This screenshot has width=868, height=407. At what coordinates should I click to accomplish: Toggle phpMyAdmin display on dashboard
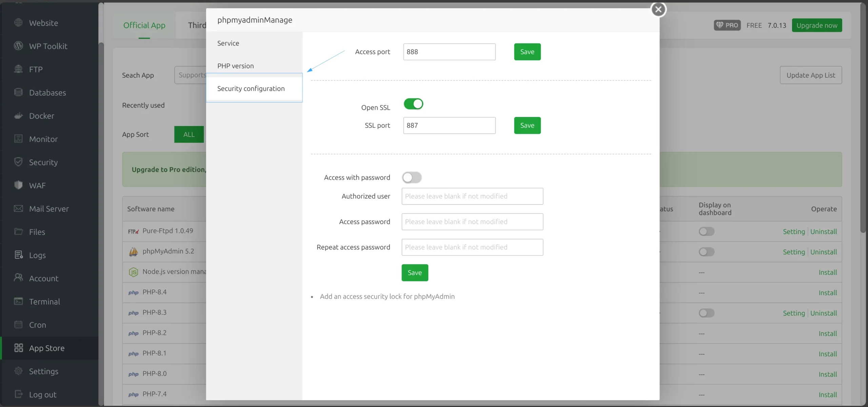tap(707, 252)
